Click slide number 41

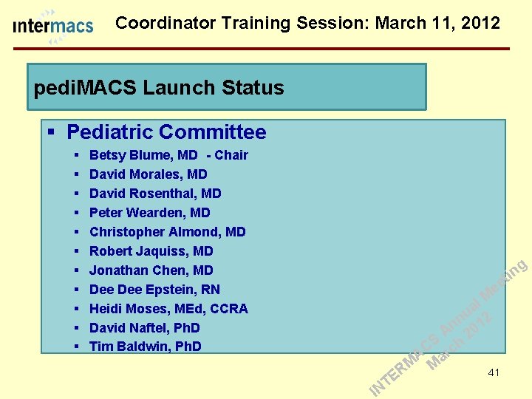tap(494, 372)
